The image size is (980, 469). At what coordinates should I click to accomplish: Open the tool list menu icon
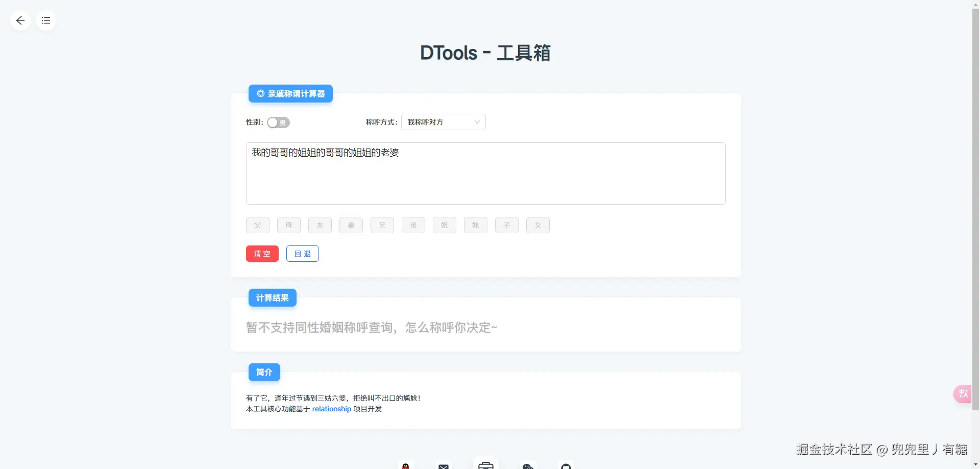(x=46, y=20)
